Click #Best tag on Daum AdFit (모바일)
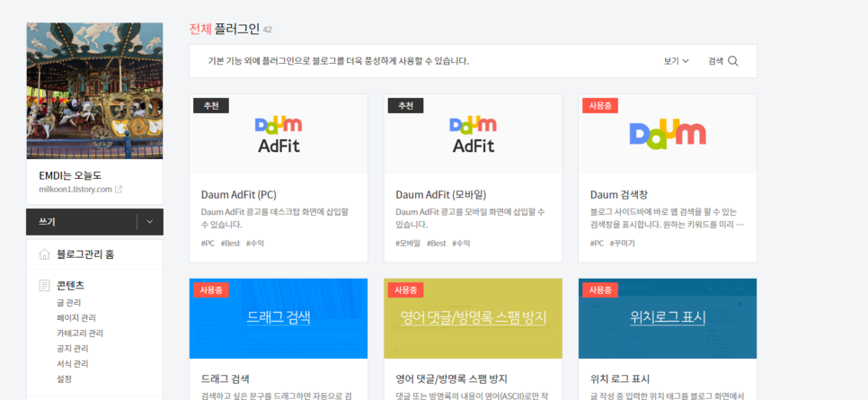The width and height of the screenshot is (868, 400). point(436,244)
